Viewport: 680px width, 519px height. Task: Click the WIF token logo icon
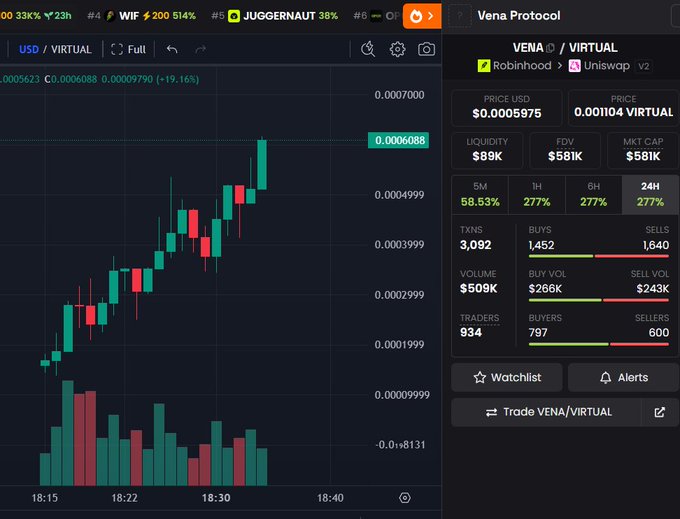coord(111,16)
